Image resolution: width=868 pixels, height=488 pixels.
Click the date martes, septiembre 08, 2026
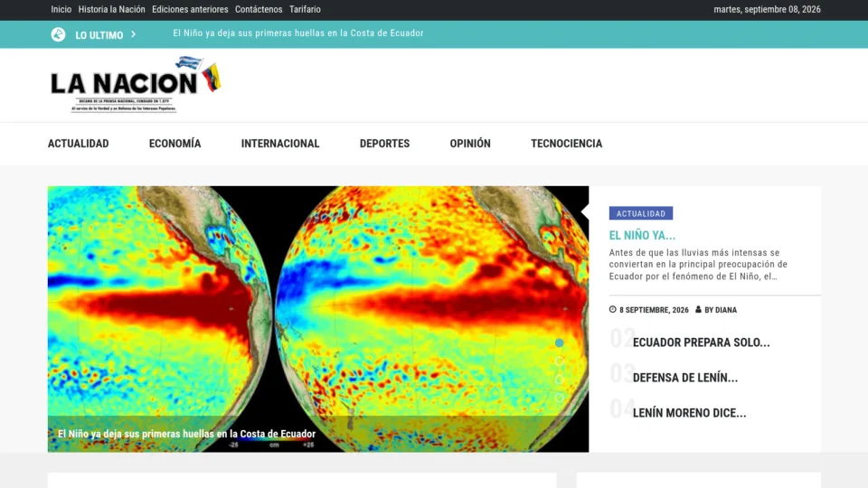pos(767,9)
